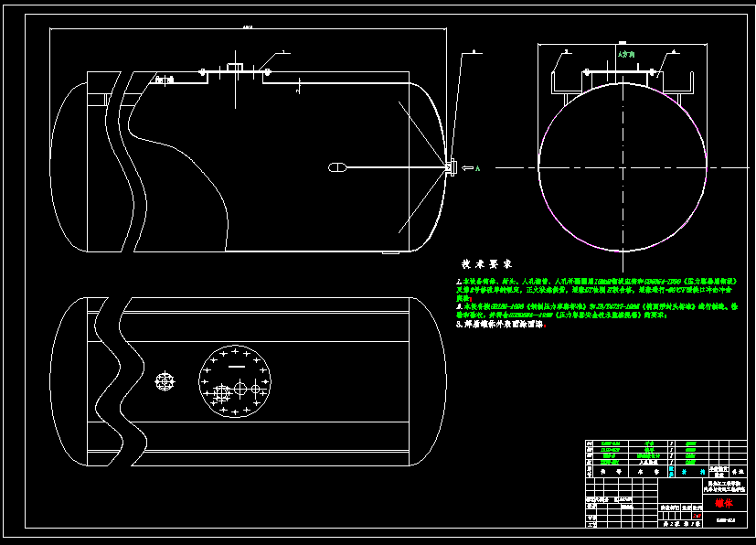Select the end flange fitting on the tank's right head

tap(452, 167)
